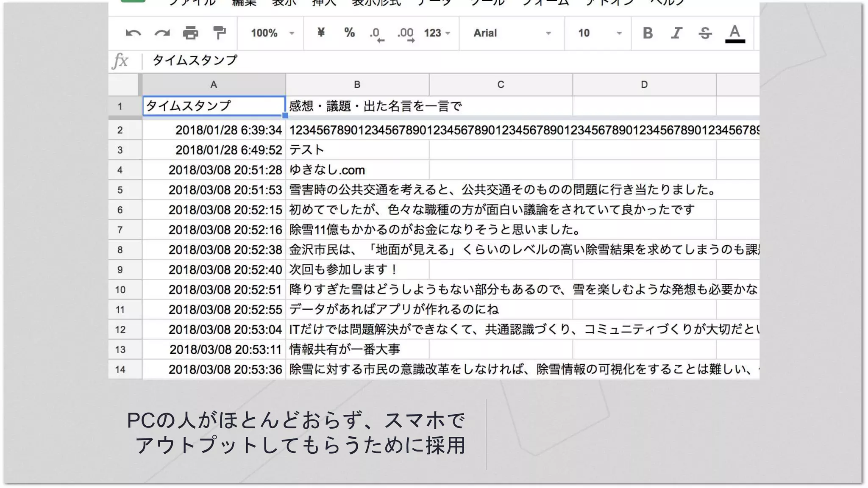Select the cell starting 降りすぎた雪は
Viewport: 868px width, 488px height.
point(523,289)
